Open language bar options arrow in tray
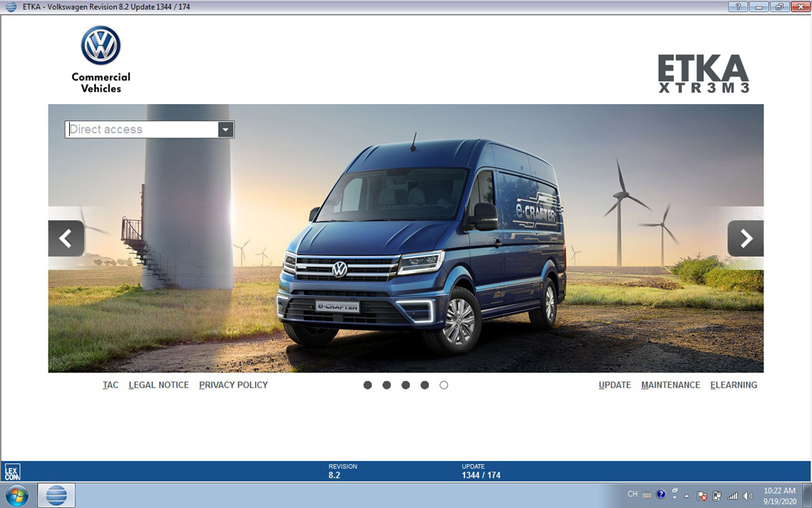Image resolution: width=812 pixels, height=508 pixels. [x=674, y=497]
